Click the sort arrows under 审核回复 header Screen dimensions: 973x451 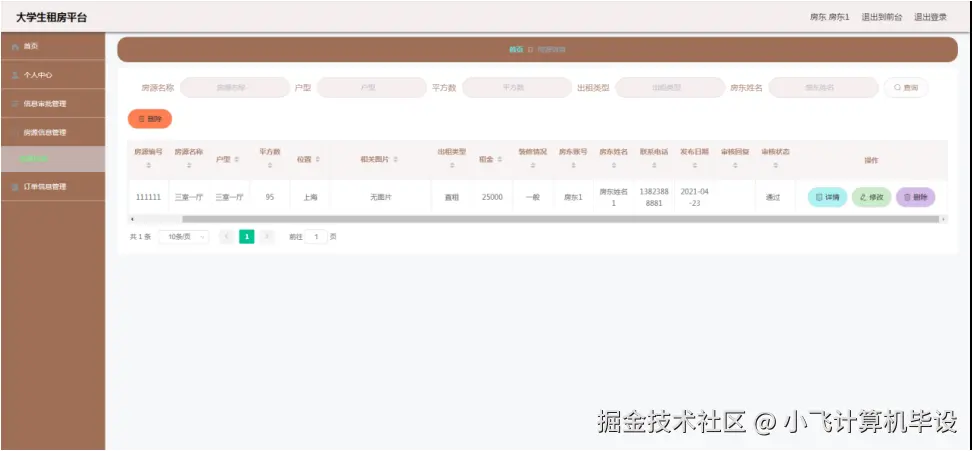click(735, 166)
